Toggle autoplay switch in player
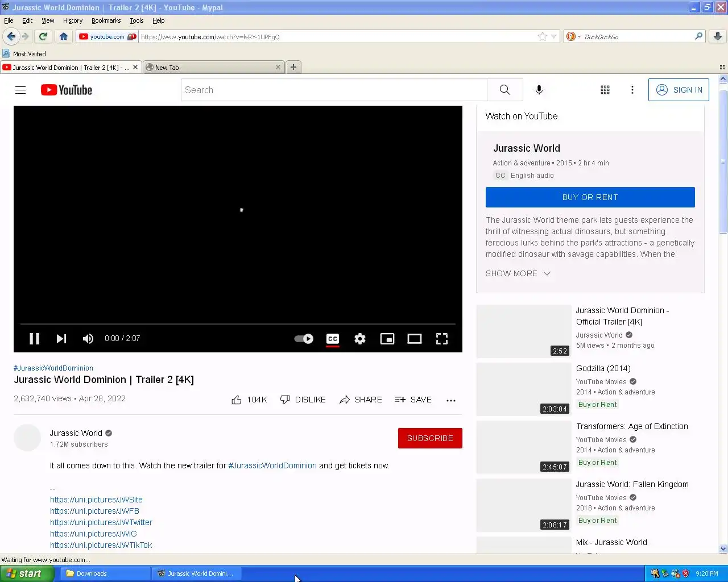This screenshot has width=728, height=582. click(304, 339)
